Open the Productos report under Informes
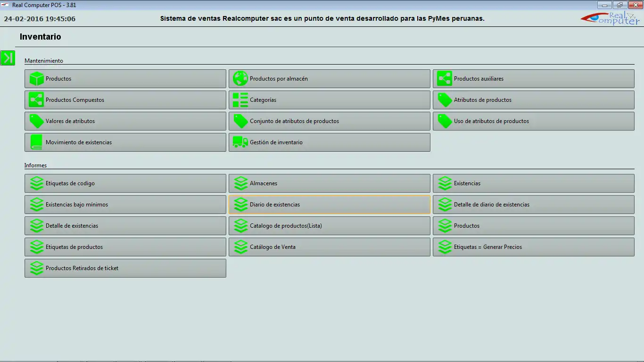 pos(534,226)
